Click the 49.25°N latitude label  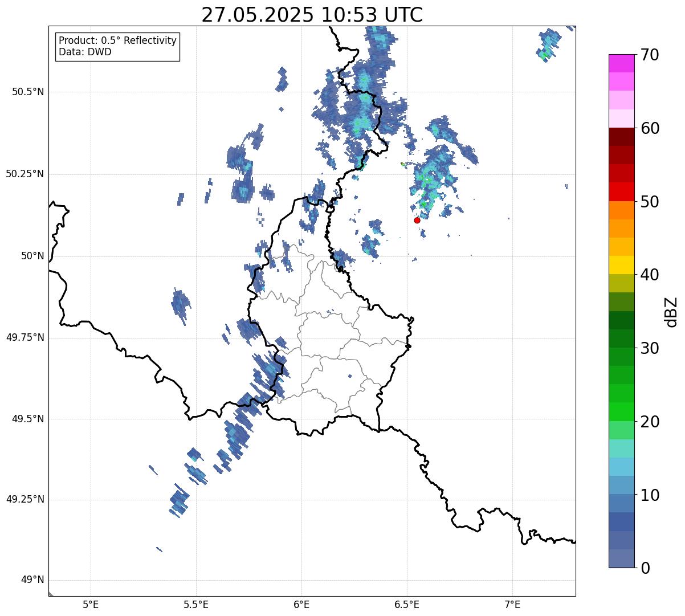[25, 500]
